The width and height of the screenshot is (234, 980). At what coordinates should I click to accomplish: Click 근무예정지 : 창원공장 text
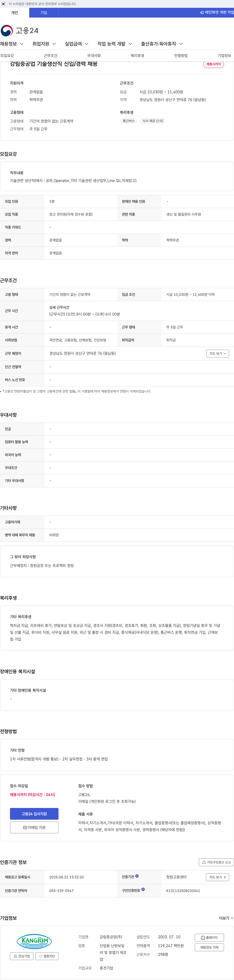[x=42, y=565]
